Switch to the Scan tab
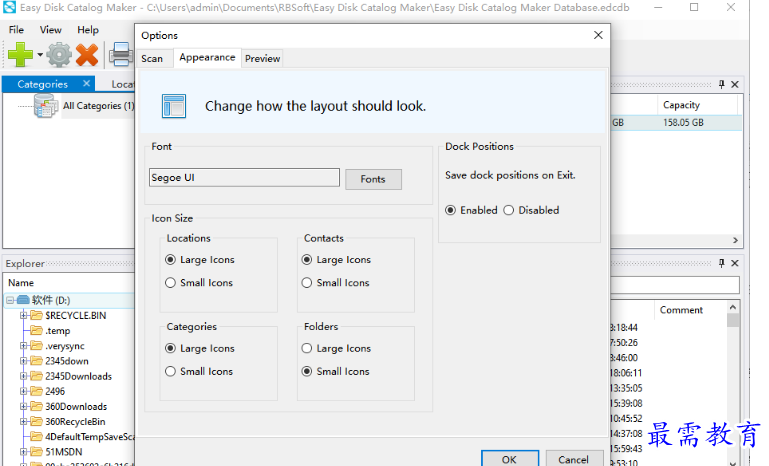The height and width of the screenshot is (466, 769). [152, 58]
